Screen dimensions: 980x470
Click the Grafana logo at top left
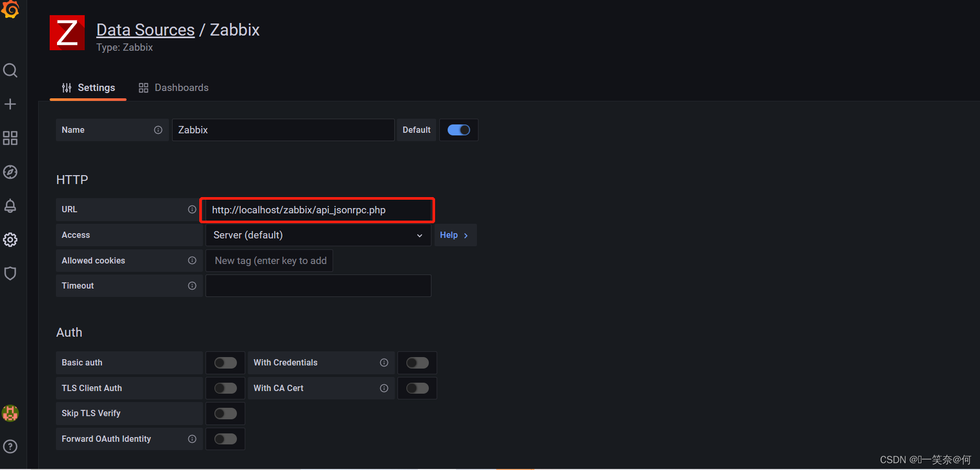coord(10,9)
